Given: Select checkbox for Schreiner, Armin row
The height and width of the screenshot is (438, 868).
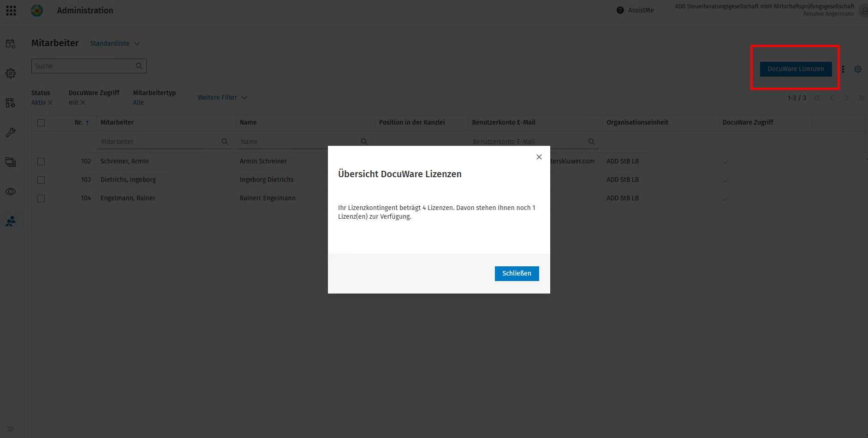Looking at the screenshot, I should click(41, 162).
